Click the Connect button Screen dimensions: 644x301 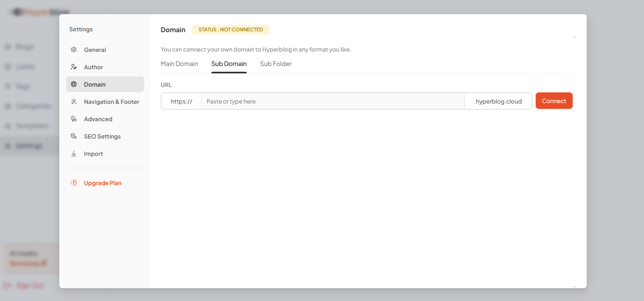click(554, 101)
